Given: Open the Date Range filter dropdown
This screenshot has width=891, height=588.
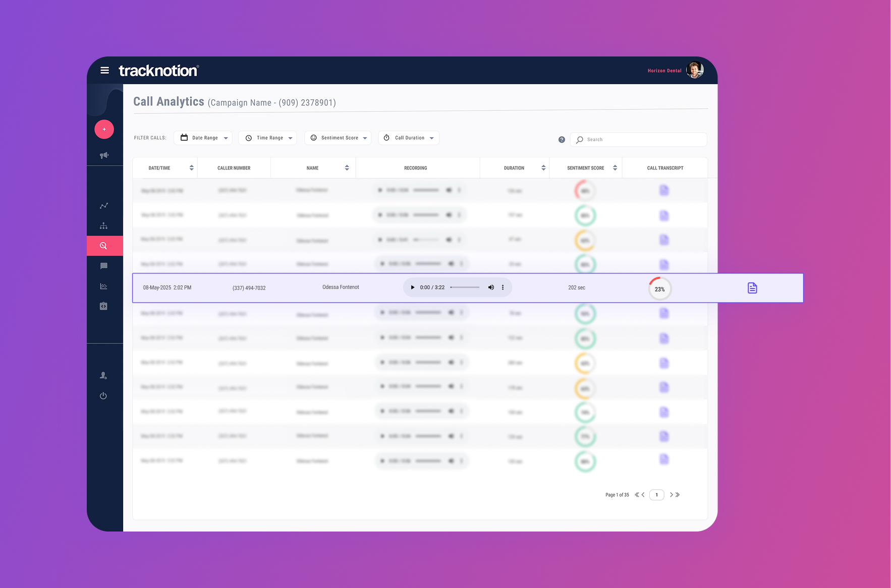Looking at the screenshot, I should point(203,138).
